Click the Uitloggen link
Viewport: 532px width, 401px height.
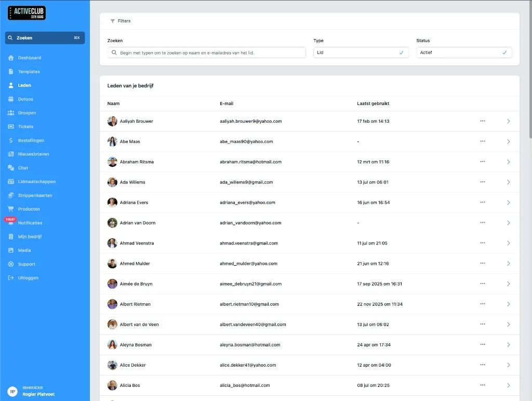[28, 278]
